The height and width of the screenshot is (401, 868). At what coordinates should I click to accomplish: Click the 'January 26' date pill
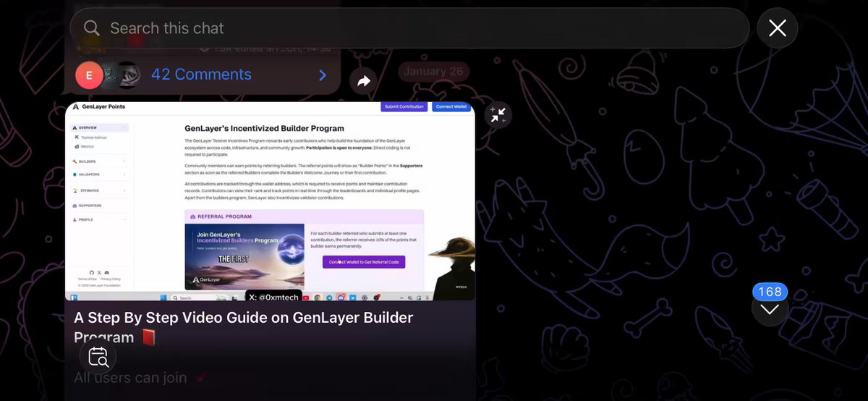click(x=433, y=72)
